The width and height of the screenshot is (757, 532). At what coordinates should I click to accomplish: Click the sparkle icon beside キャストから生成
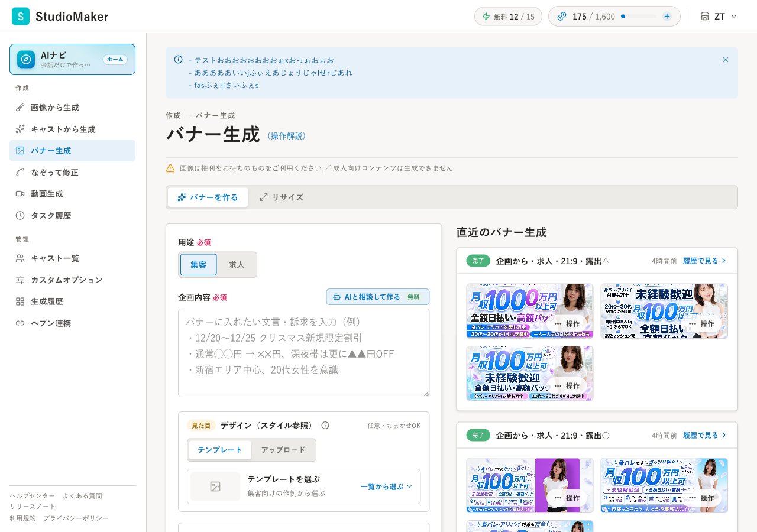pyautogui.click(x=20, y=129)
